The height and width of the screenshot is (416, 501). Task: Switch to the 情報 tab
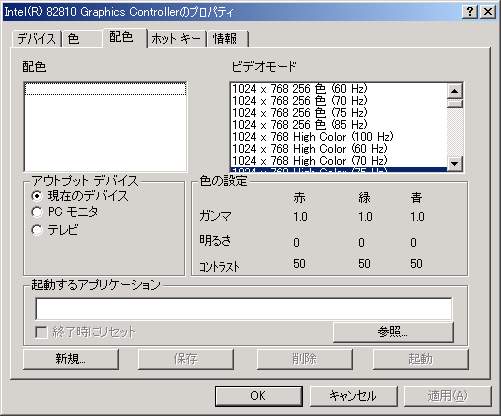click(227, 39)
